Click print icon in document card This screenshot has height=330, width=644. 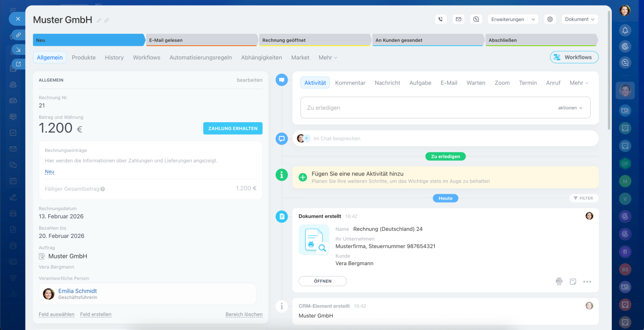click(559, 282)
